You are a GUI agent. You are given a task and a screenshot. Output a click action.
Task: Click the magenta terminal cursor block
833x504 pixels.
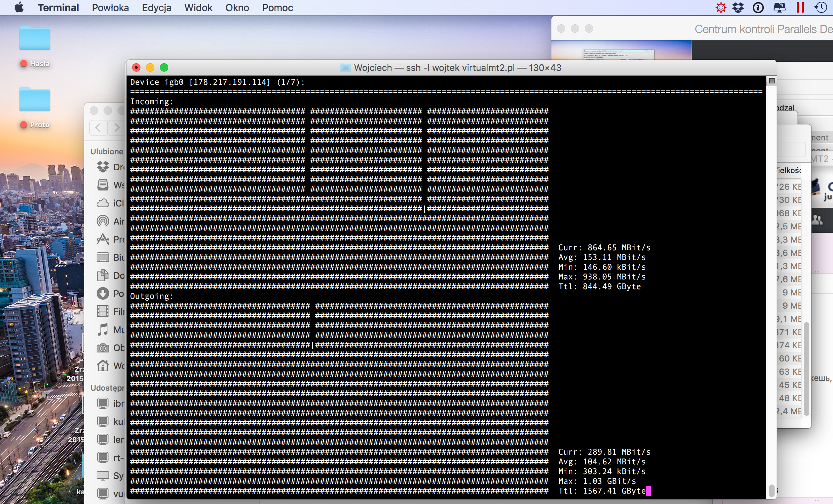[648, 491]
